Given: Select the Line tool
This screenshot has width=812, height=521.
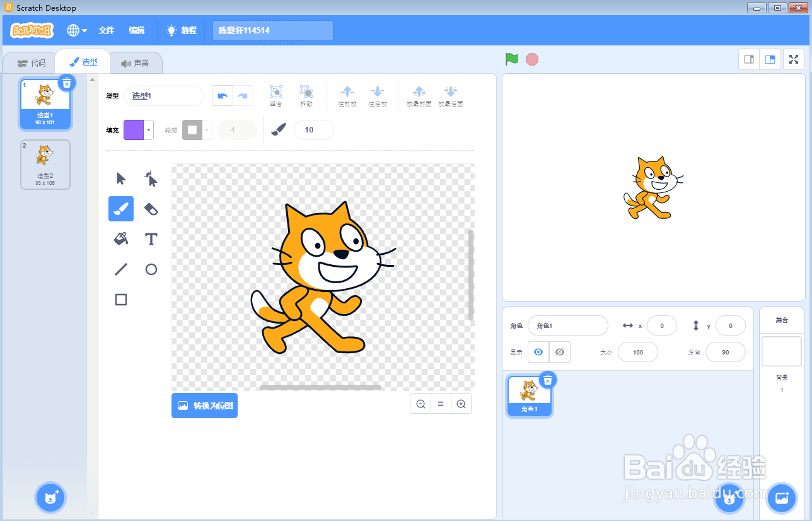Looking at the screenshot, I should [121, 269].
